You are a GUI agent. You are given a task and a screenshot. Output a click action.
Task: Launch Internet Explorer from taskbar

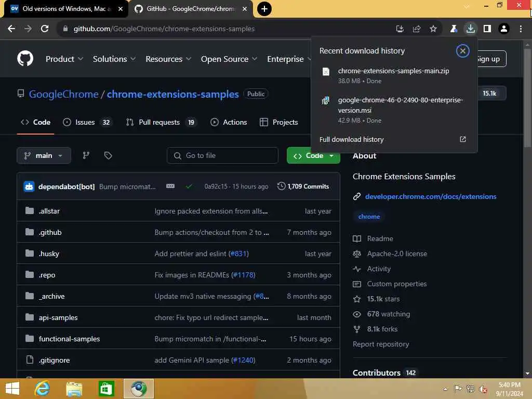(x=42, y=389)
